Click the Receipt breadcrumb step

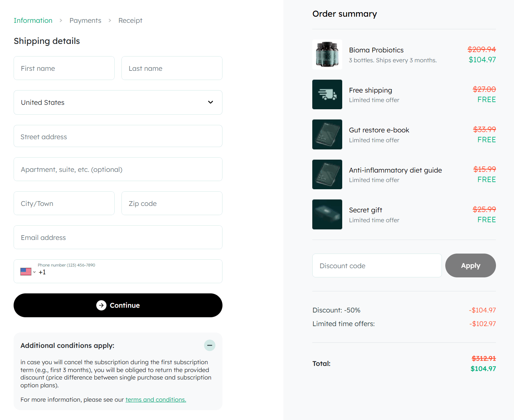coord(130,20)
